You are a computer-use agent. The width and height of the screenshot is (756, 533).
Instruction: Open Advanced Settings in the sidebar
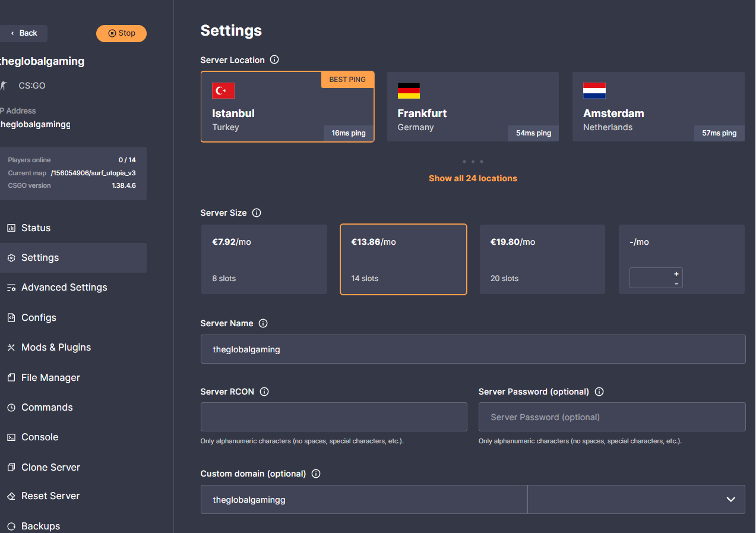pos(64,288)
